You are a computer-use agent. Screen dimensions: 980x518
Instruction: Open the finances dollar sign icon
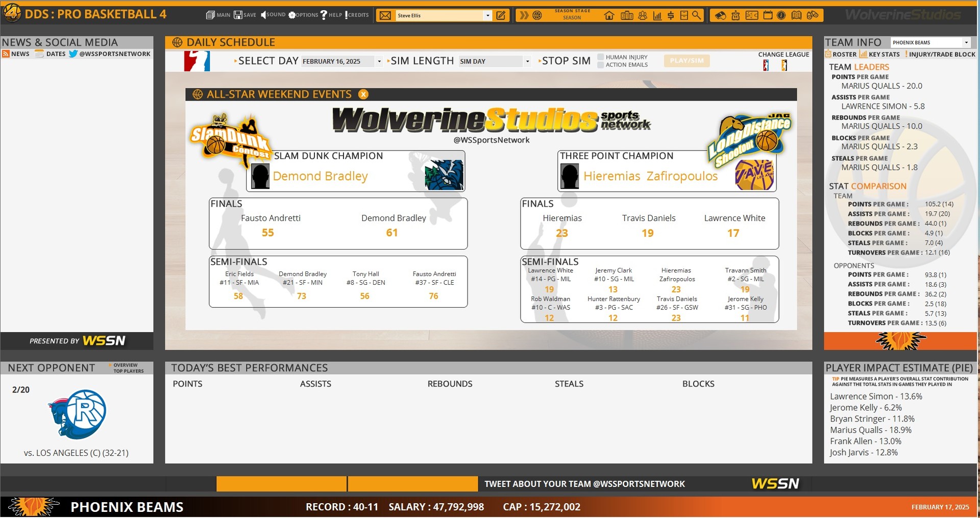click(x=671, y=15)
